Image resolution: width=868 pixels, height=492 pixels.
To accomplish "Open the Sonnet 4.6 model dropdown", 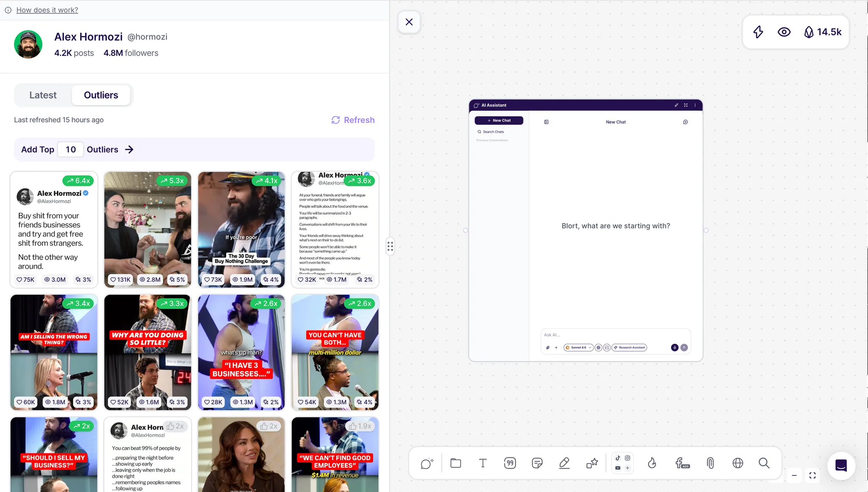I will click(x=579, y=347).
